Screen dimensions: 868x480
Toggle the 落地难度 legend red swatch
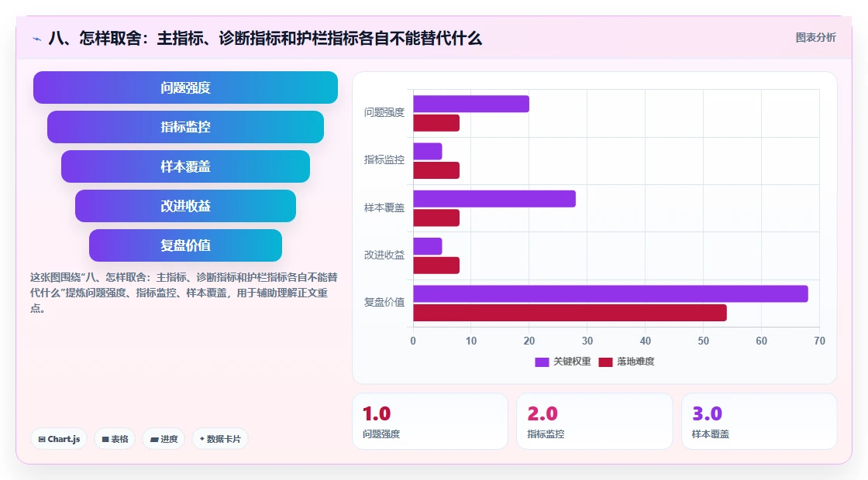(605, 362)
